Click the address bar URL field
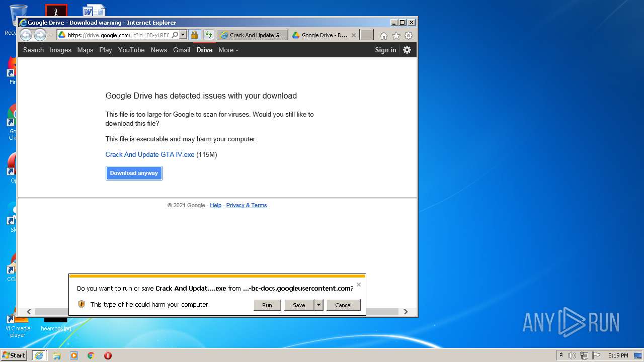The height and width of the screenshot is (362, 644). pyautogui.click(x=118, y=35)
